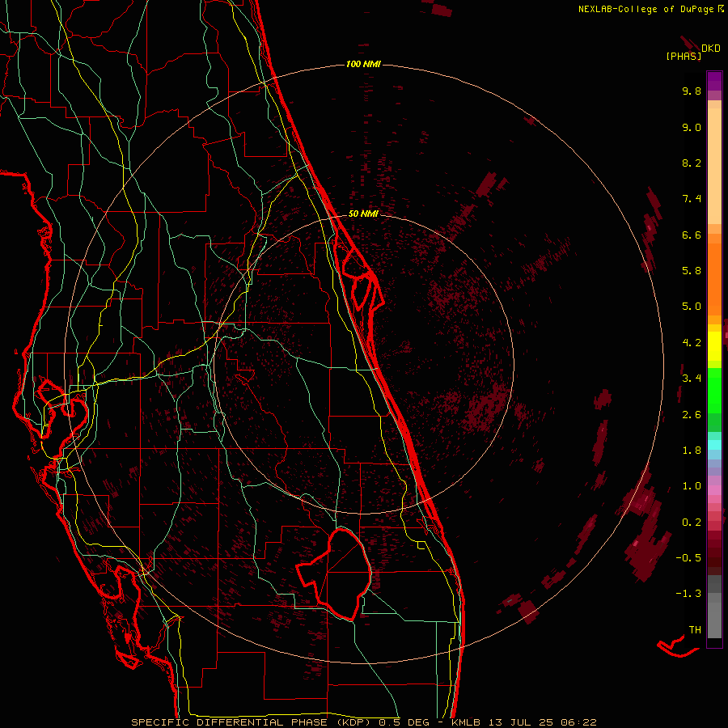Screen dimensions: 728x728
Task: Pick the cyan segment of the color bar
Action: (x=714, y=444)
